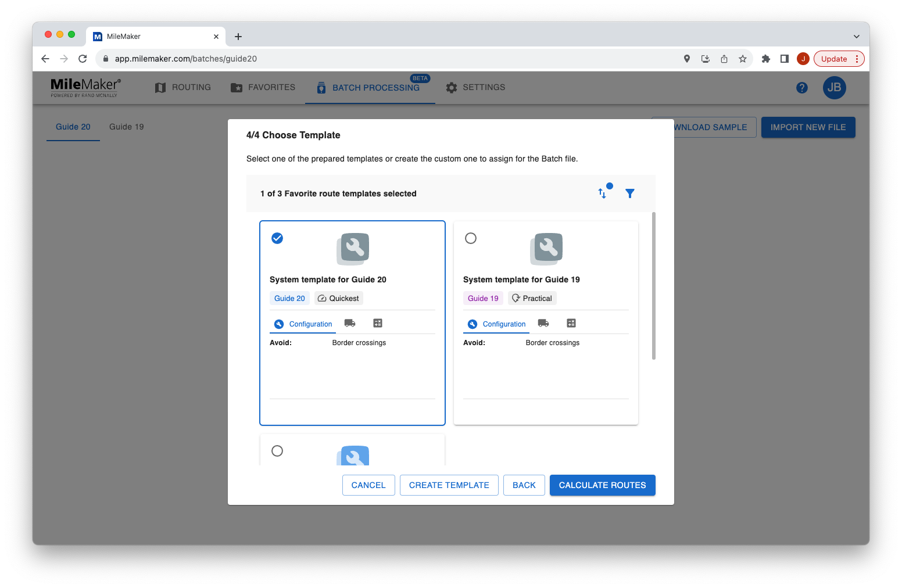The image size is (902, 588).
Task: Switch to Guide 20 batch tab
Action: [73, 127]
